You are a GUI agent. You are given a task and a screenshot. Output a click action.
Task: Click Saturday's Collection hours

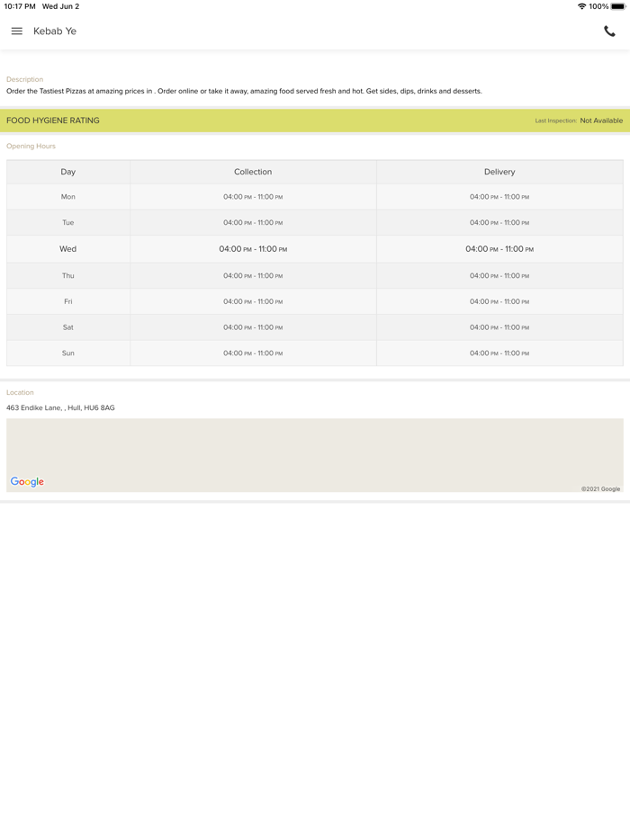(x=253, y=327)
